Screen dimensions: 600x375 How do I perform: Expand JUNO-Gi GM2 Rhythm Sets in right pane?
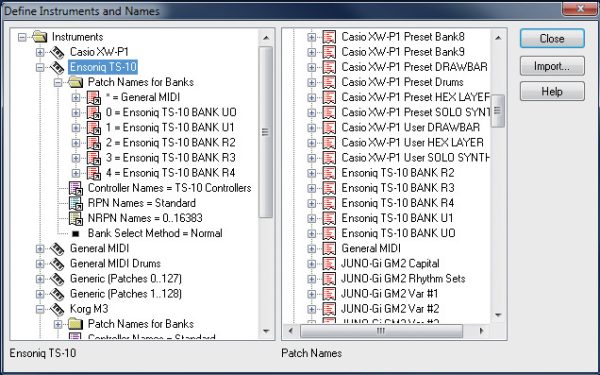311,279
